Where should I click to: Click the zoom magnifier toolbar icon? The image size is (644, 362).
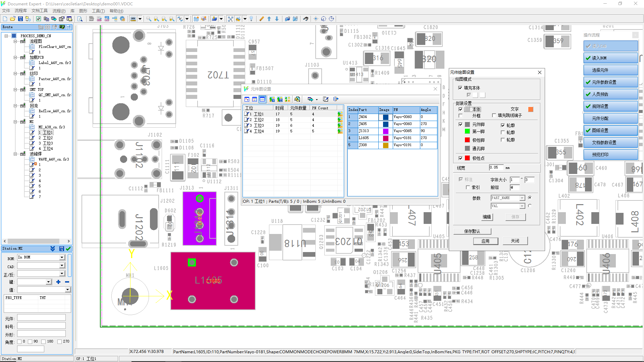[148, 19]
